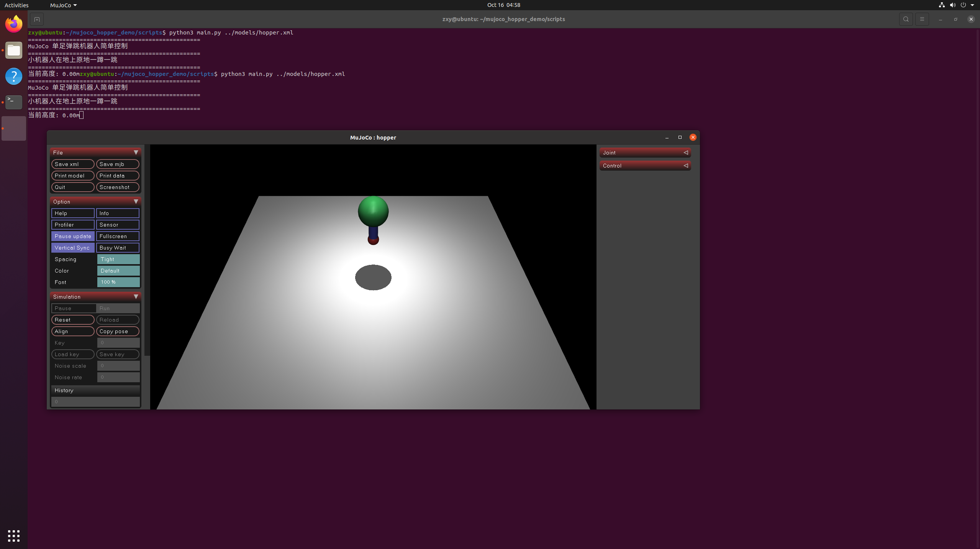Screen dimensions: 980x549
Task: Click the left panel scrollbar
Action: click(147, 250)
